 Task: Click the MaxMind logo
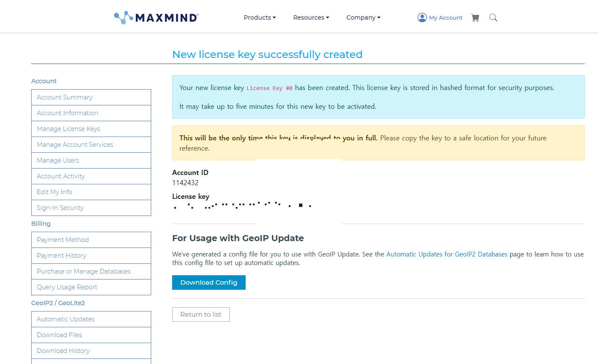(156, 17)
